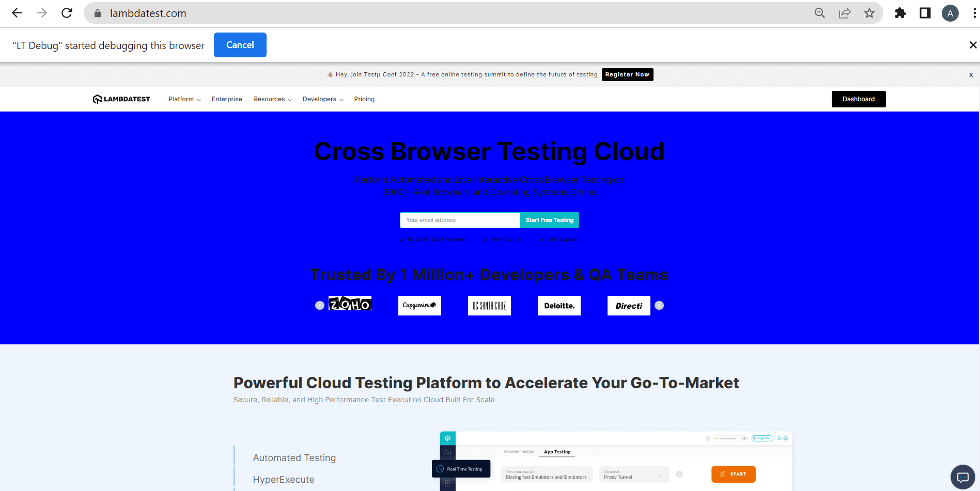The image size is (980, 491).
Task: Select the Capgemini logo
Action: point(419,306)
